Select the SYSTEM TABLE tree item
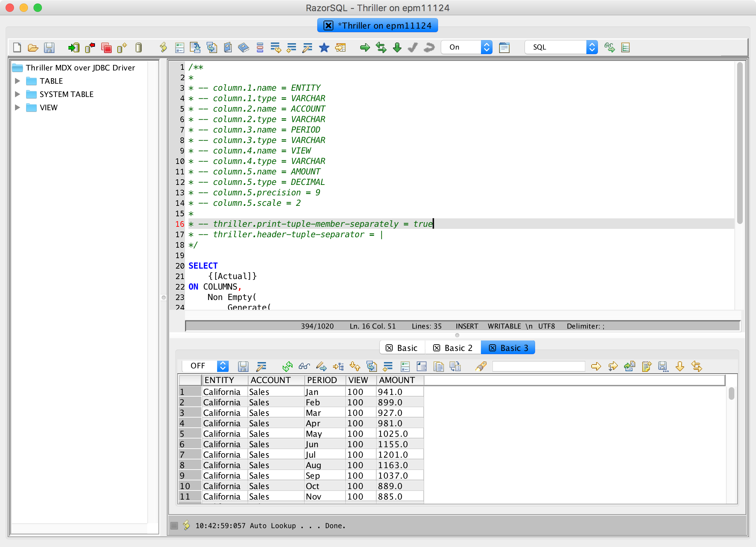The image size is (756, 547). (66, 94)
